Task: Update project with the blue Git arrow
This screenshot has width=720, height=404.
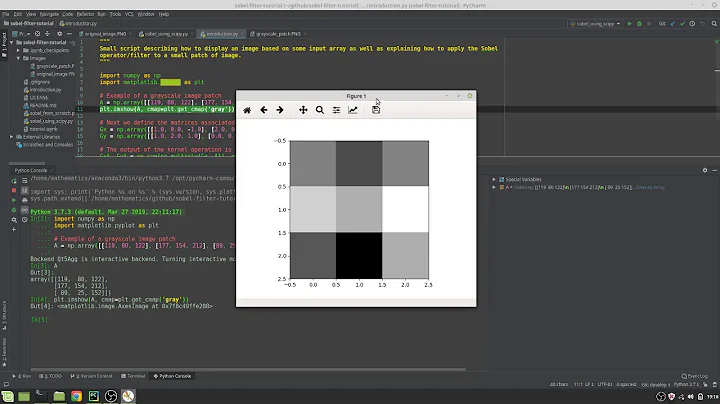Action: point(673,23)
